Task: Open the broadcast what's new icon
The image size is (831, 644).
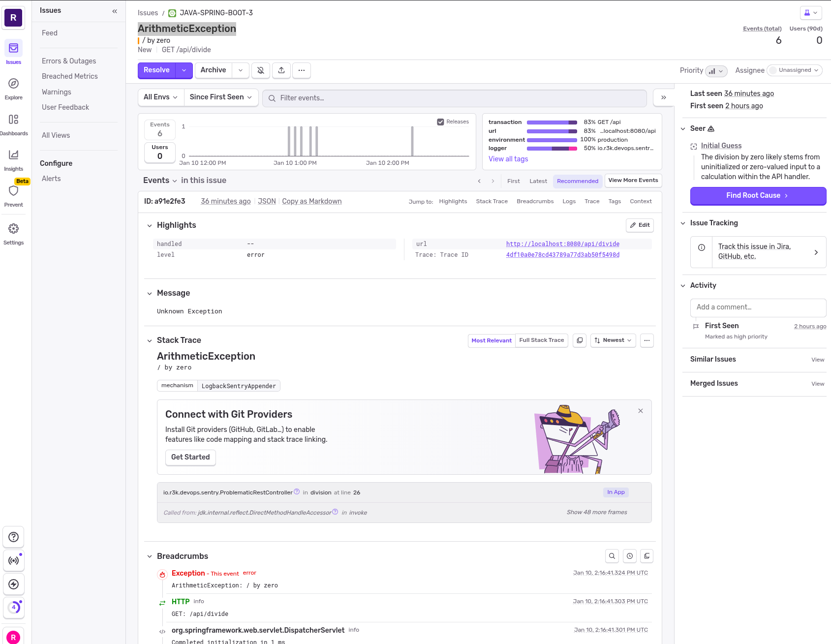Action: click(13, 561)
